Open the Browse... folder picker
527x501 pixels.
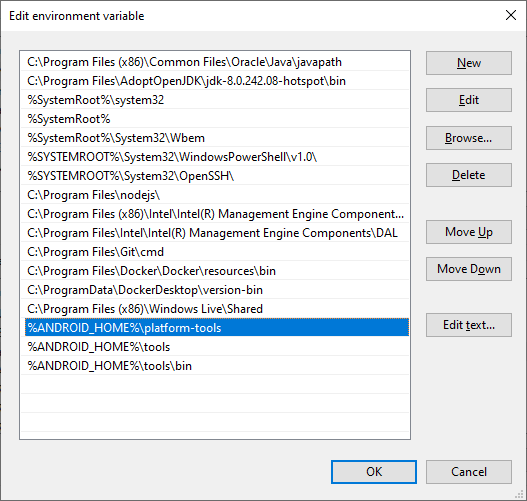click(469, 138)
